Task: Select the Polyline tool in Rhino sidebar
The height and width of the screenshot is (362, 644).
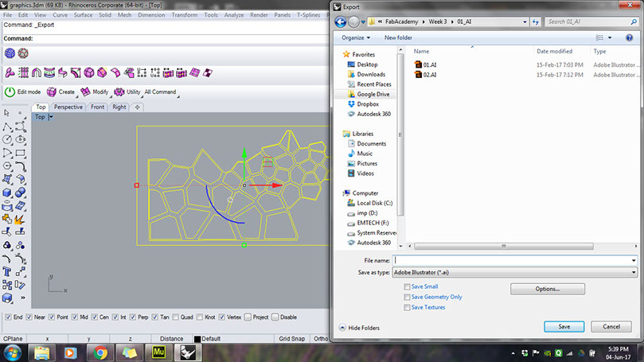Action: [7, 127]
